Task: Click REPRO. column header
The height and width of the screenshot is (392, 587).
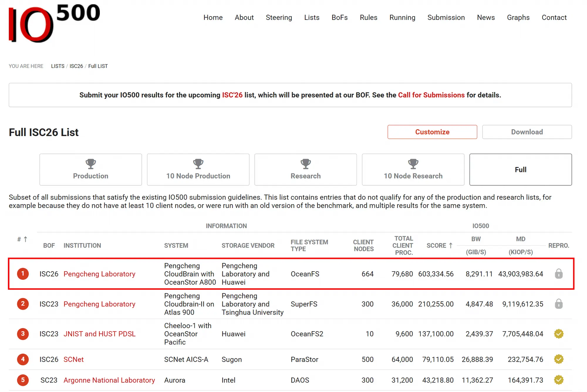Action: coord(559,245)
